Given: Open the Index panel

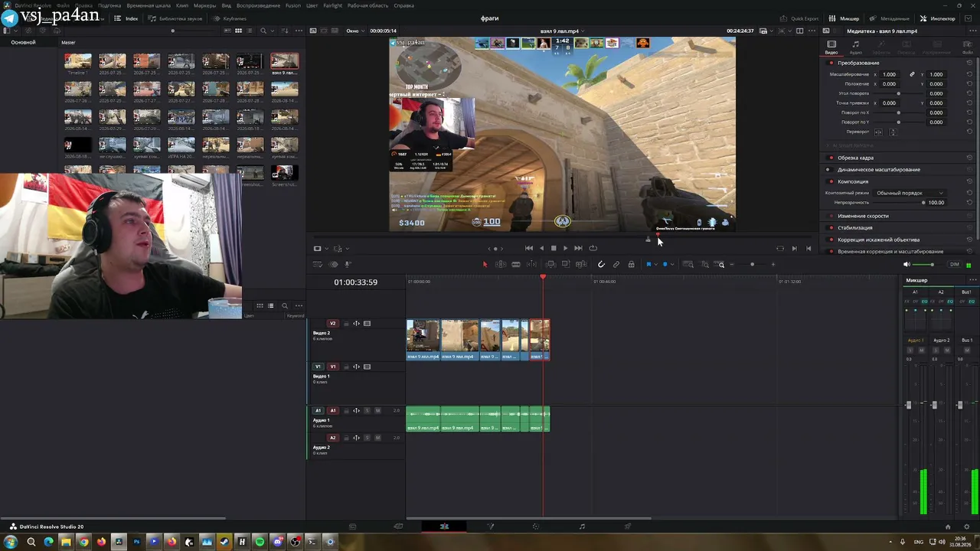Looking at the screenshot, I should coord(126,18).
